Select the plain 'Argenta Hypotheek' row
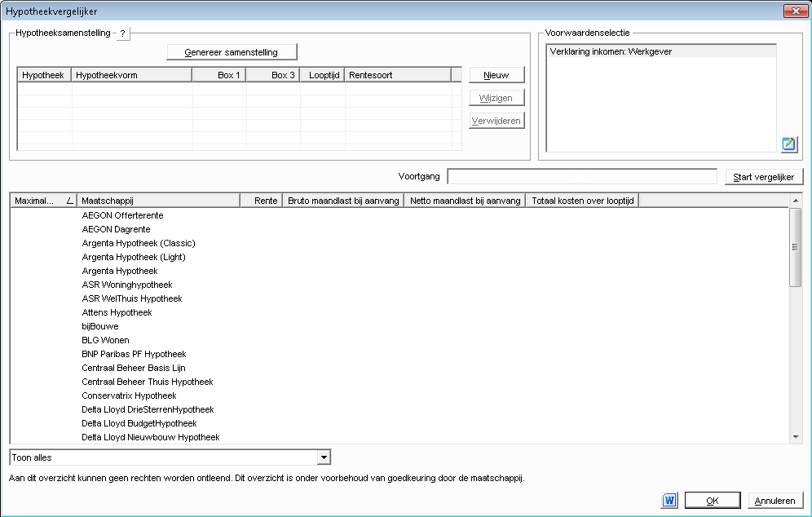 [399, 271]
